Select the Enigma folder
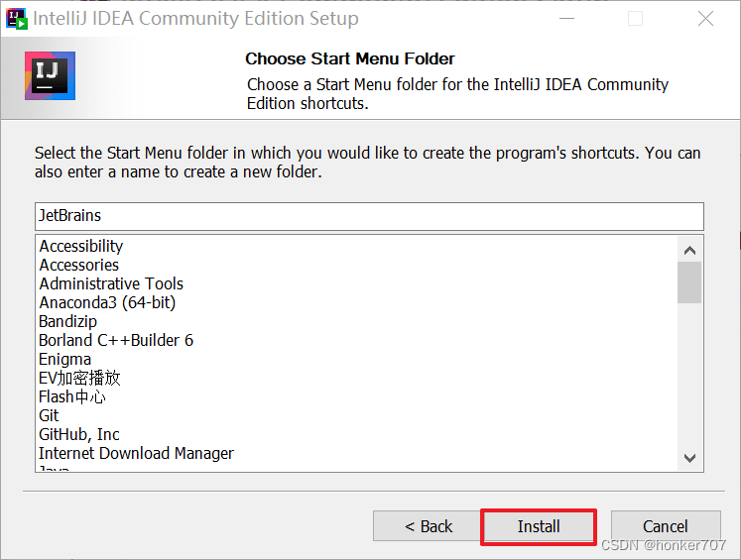This screenshot has width=741, height=560. 64,360
